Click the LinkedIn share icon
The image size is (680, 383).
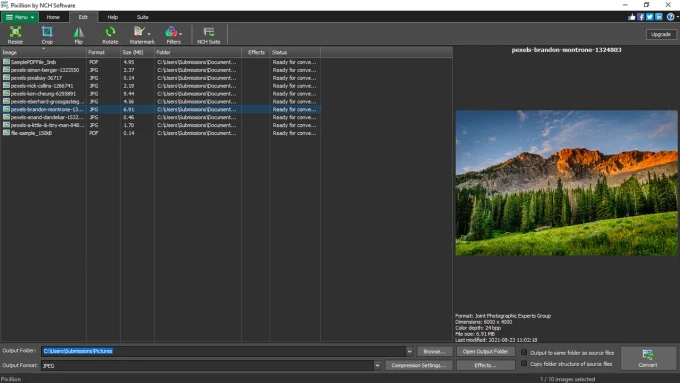[x=659, y=17]
